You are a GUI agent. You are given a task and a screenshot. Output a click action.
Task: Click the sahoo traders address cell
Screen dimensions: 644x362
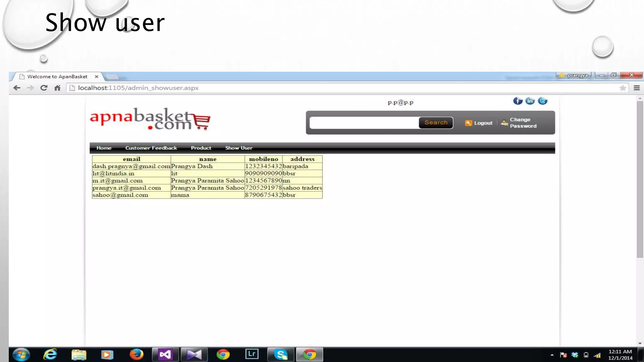pyautogui.click(x=302, y=188)
